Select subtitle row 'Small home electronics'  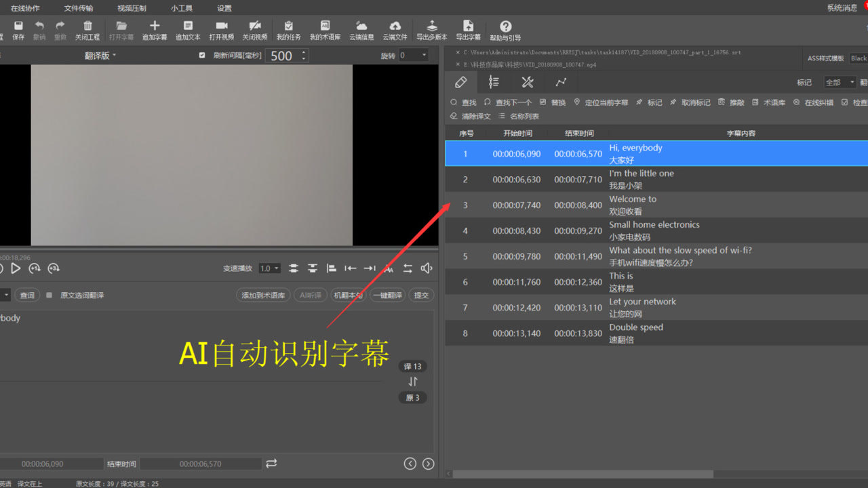(x=656, y=230)
